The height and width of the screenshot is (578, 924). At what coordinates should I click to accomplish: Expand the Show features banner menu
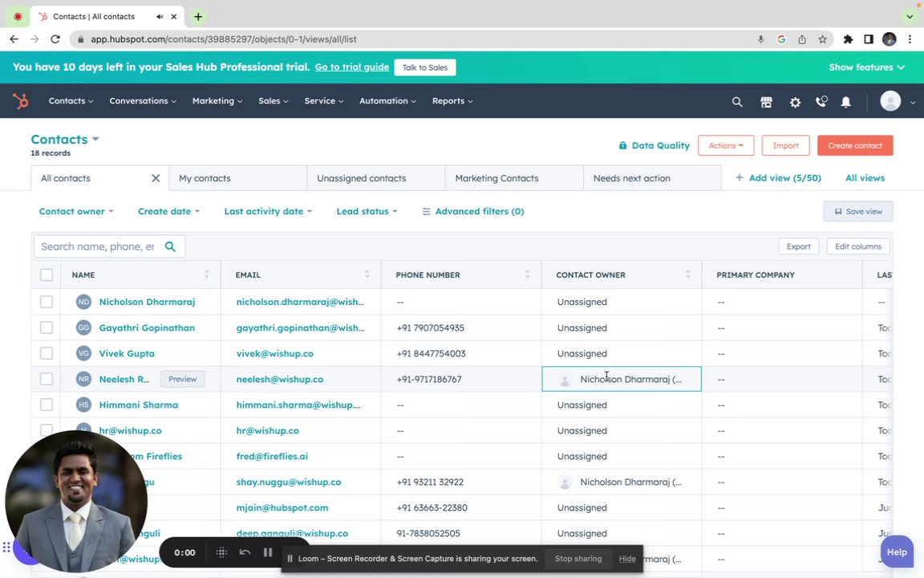click(x=866, y=67)
